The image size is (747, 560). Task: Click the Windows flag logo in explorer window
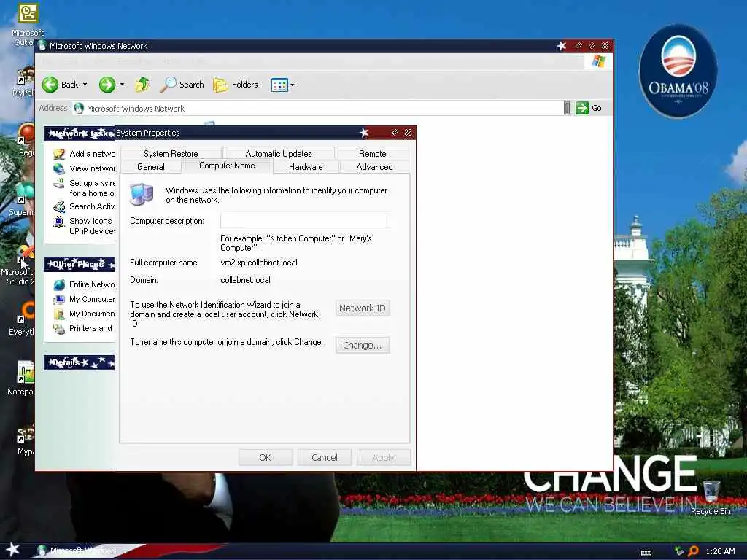[598, 61]
